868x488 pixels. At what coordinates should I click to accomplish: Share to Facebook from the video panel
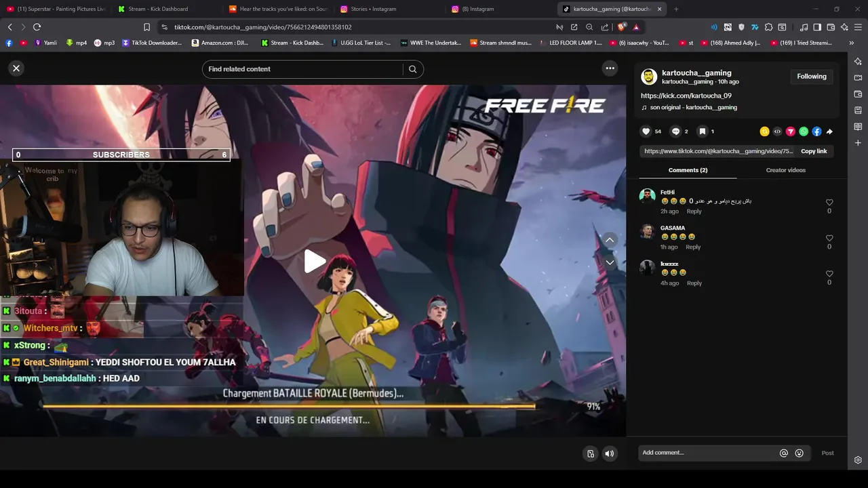pyautogui.click(x=816, y=131)
